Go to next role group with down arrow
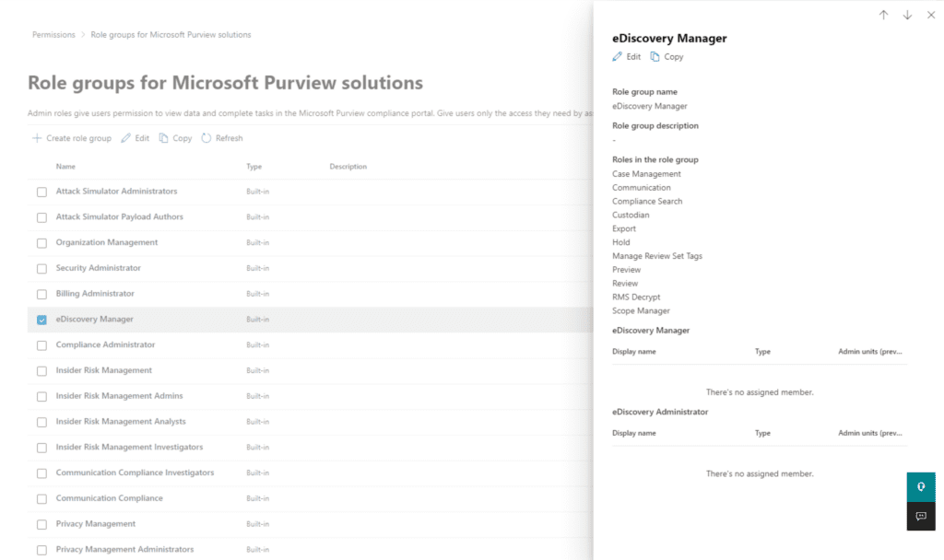The height and width of the screenshot is (560, 944). (907, 15)
